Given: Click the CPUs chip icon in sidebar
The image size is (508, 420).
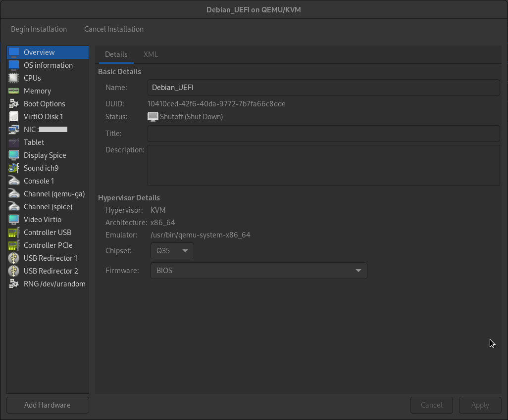Looking at the screenshot, I should 14,78.
